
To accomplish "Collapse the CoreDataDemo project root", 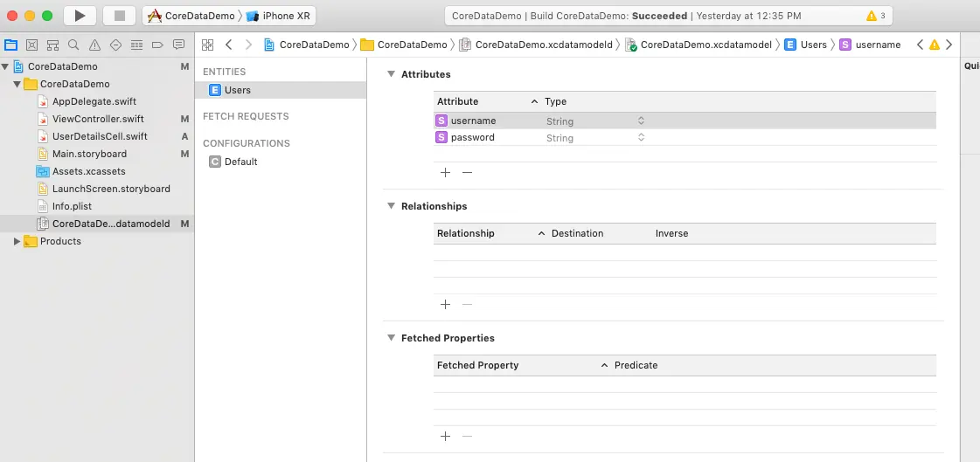I will [5, 66].
